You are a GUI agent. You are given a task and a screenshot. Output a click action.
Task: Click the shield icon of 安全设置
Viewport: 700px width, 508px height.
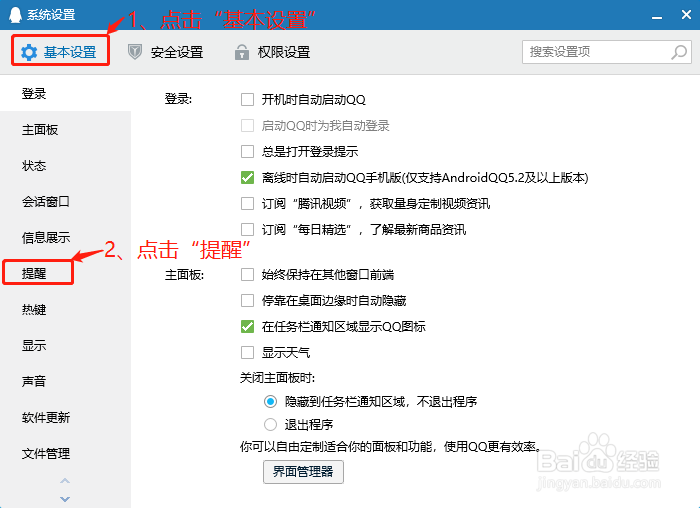click(134, 52)
